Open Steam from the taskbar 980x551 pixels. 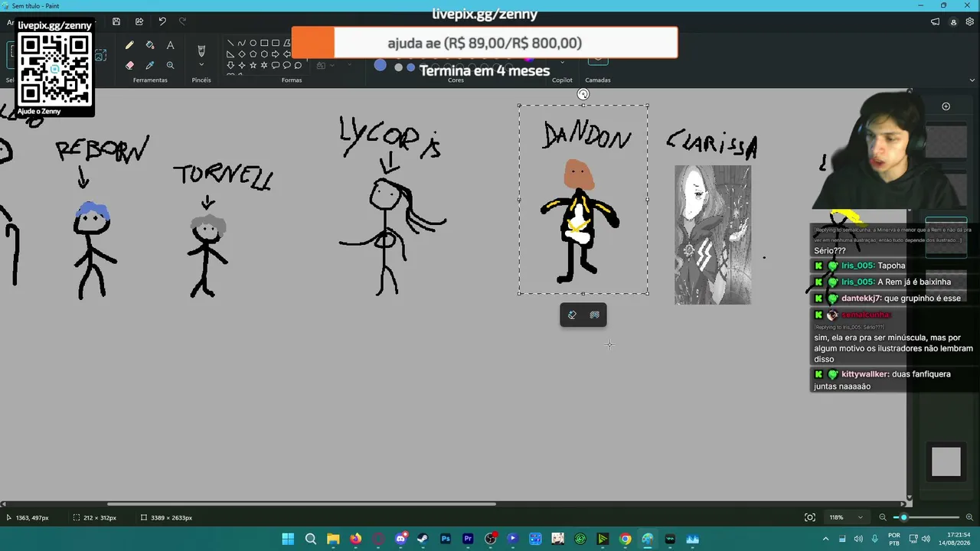pyautogui.click(x=423, y=539)
